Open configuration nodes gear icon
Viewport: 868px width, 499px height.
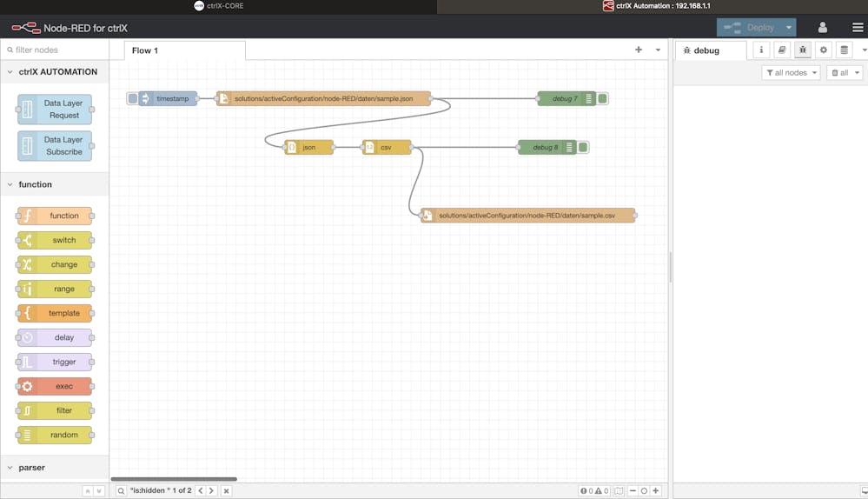pyautogui.click(x=823, y=50)
